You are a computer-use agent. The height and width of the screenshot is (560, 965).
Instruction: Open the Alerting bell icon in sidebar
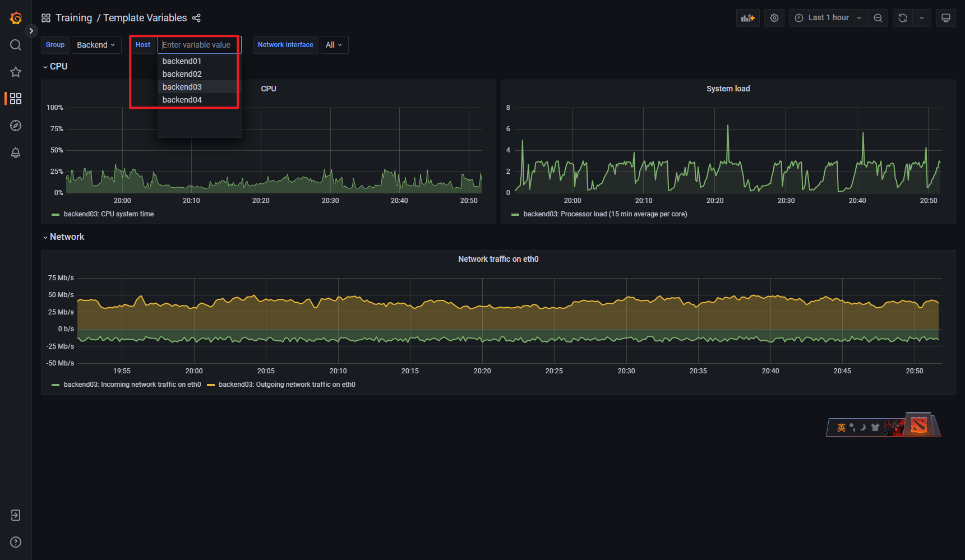pos(16,152)
